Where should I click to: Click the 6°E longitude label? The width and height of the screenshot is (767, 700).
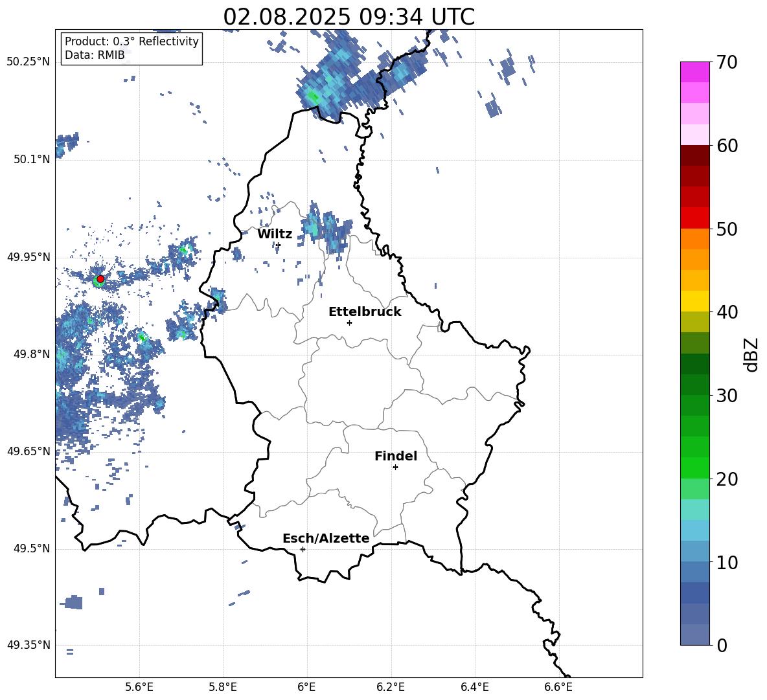[x=306, y=687]
